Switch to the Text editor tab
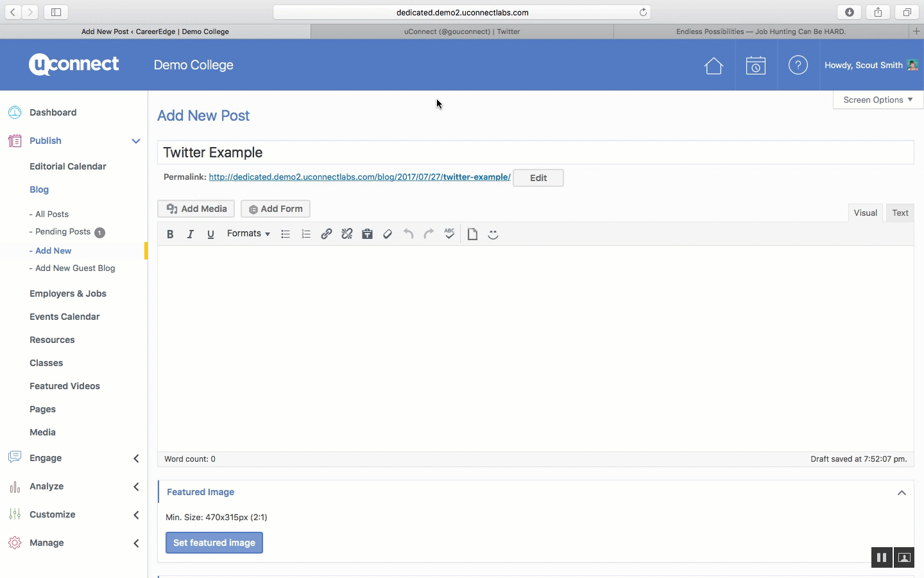Screen dimensions: 924x578 [x=900, y=213]
